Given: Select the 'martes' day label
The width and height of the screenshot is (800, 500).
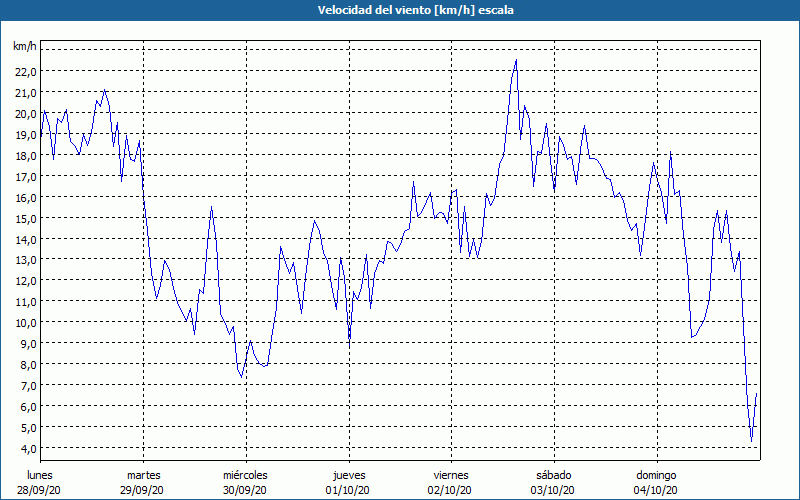Looking at the screenshot, I should (144, 475).
